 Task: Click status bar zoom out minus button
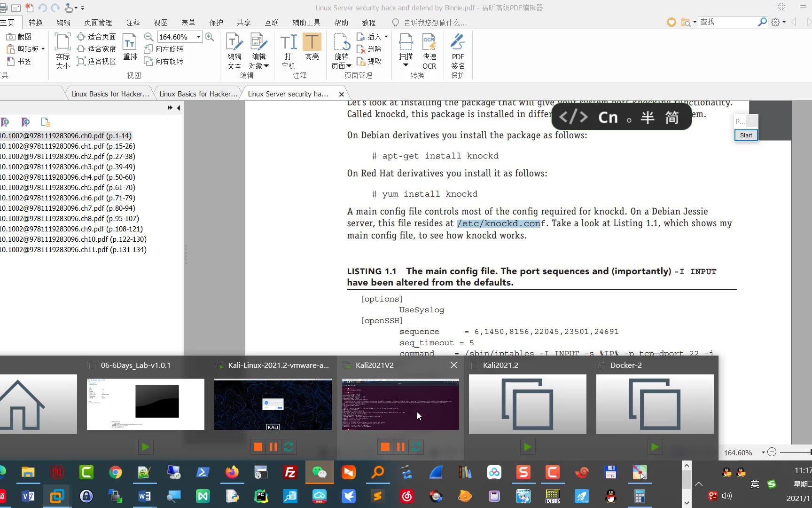[x=772, y=452]
